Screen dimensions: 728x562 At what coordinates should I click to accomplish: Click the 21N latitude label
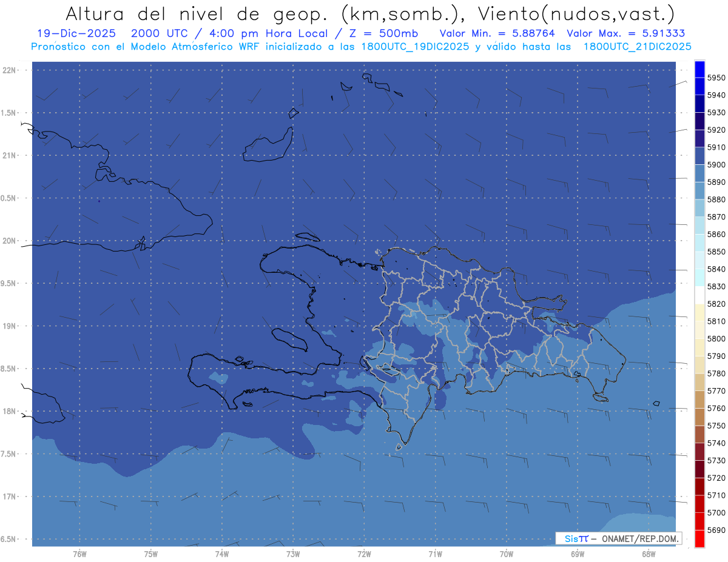tap(10, 155)
